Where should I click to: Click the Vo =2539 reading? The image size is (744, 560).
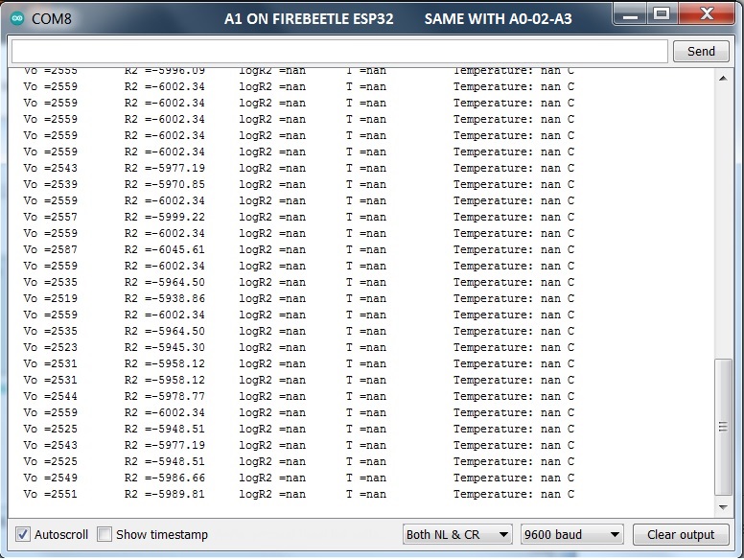50,185
